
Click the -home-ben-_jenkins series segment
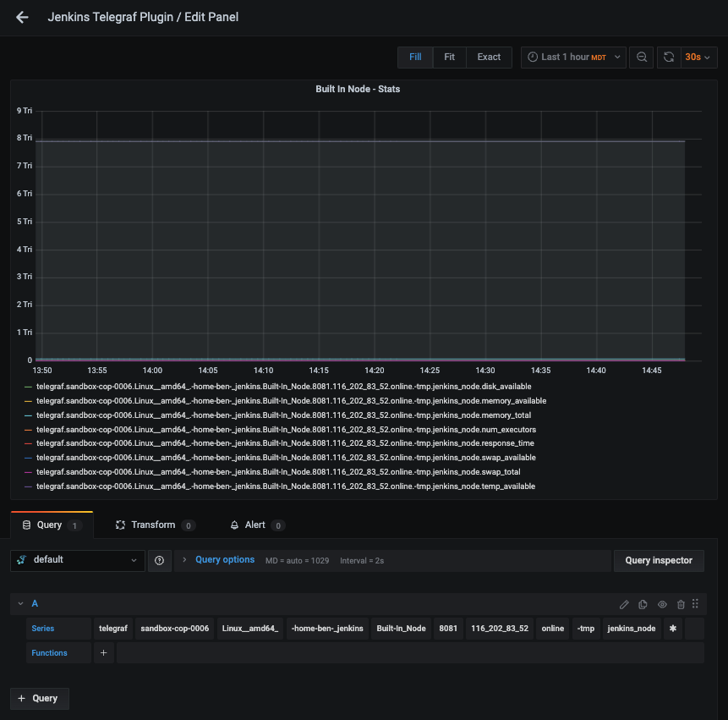tap(327, 629)
